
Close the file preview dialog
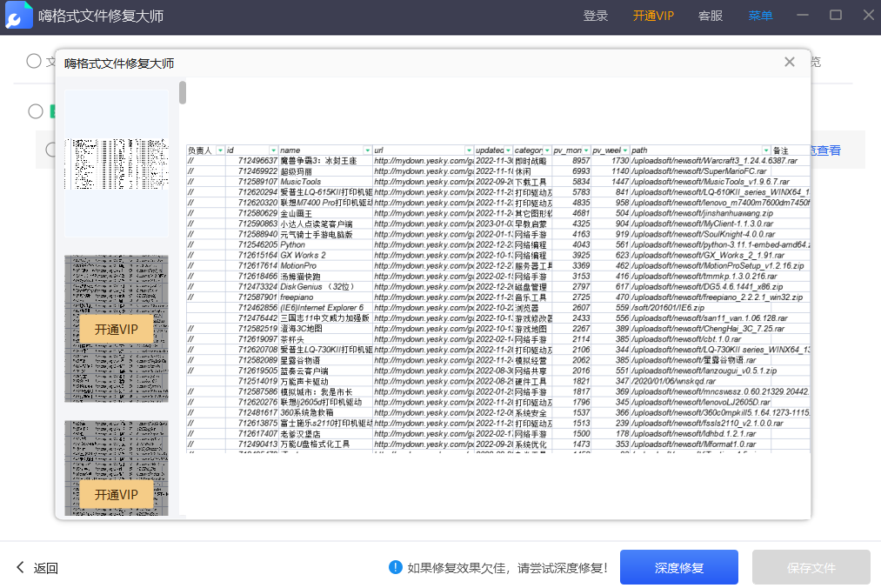pyautogui.click(x=789, y=62)
